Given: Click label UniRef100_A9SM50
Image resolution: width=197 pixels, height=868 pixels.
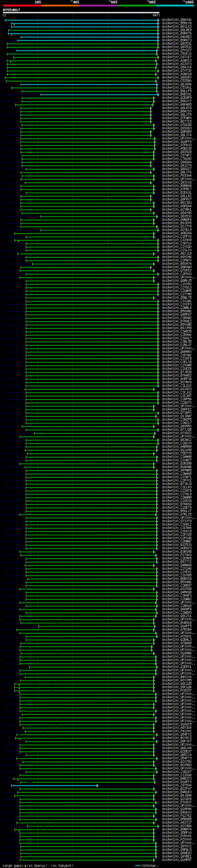Looking at the screenshot, I should click(177, 426).
